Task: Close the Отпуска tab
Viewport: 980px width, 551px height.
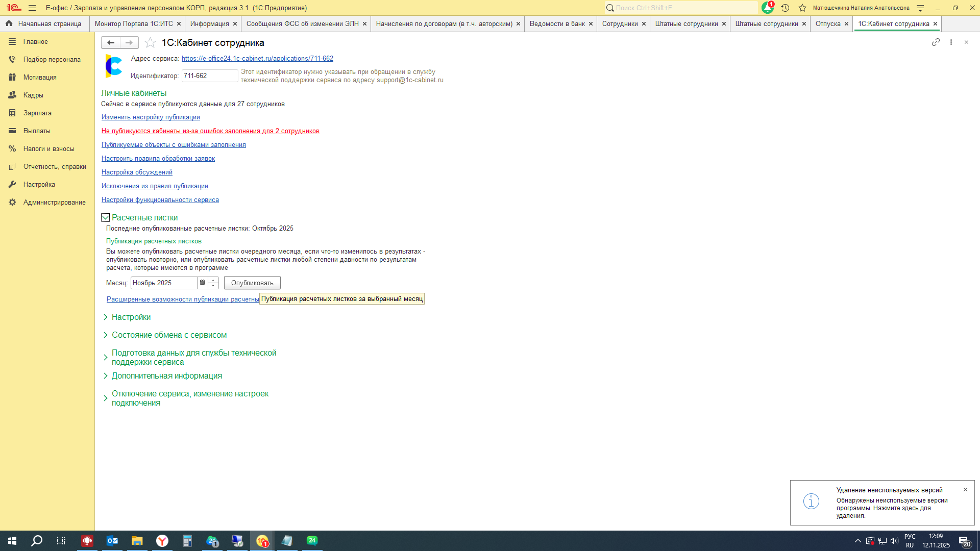Action: (x=846, y=24)
